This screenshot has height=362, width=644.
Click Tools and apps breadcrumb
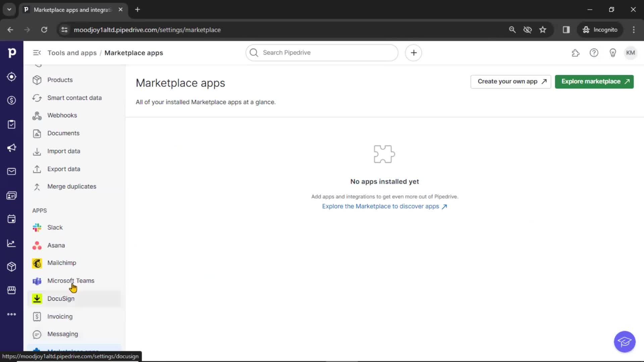(72, 53)
